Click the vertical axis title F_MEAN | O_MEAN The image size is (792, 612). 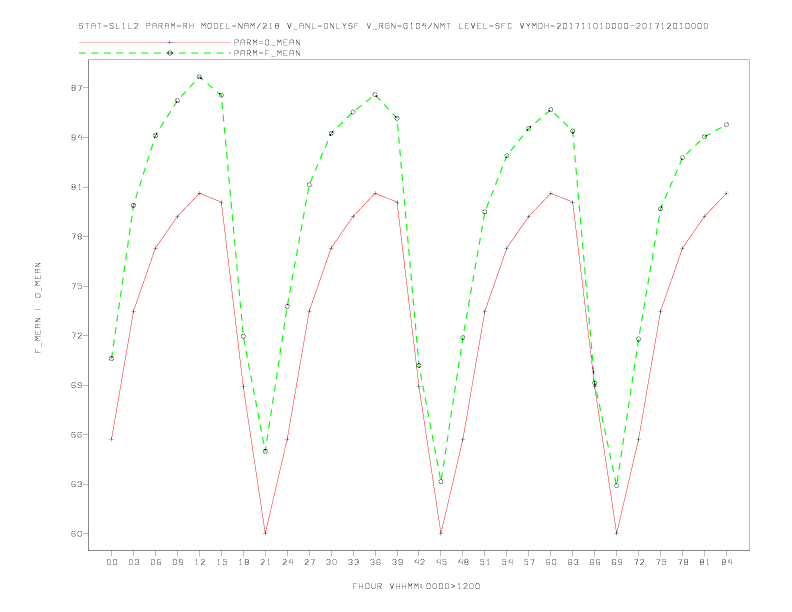point(38,308)
